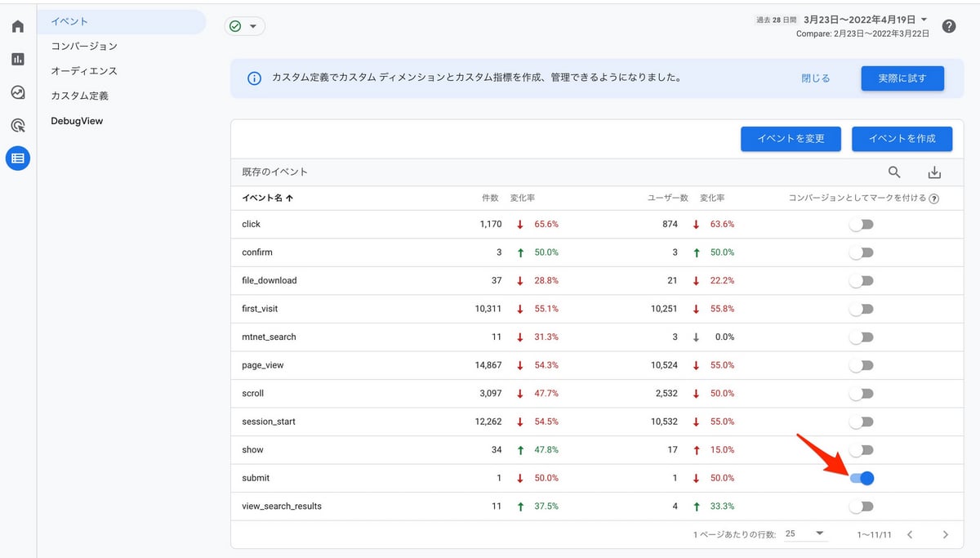Click the show event name
The height and width of the screenshot is (558, 980).
[x=253, y=449]
